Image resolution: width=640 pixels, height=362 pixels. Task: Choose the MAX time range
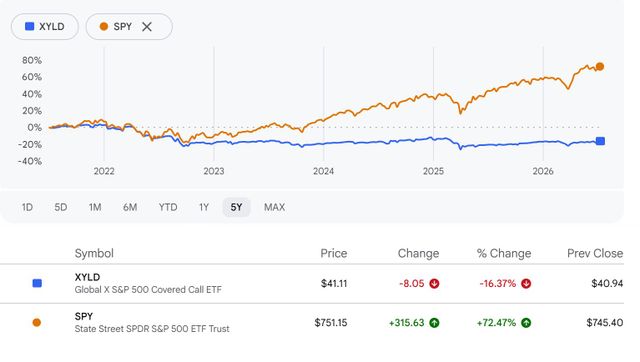(274, 207)
